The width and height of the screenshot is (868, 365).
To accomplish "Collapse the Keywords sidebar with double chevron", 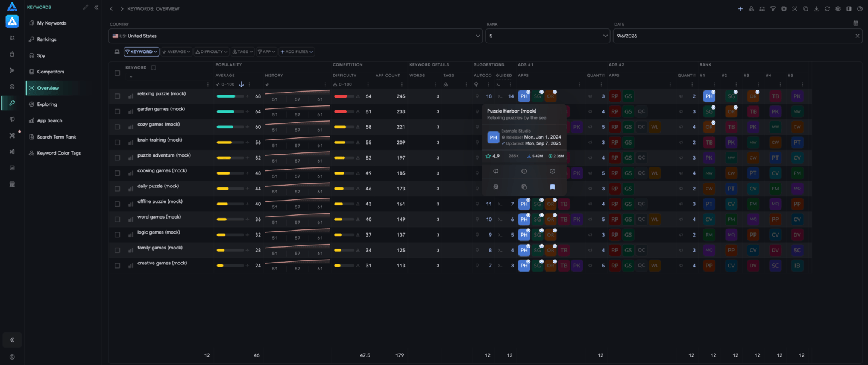I will (96, 8).
